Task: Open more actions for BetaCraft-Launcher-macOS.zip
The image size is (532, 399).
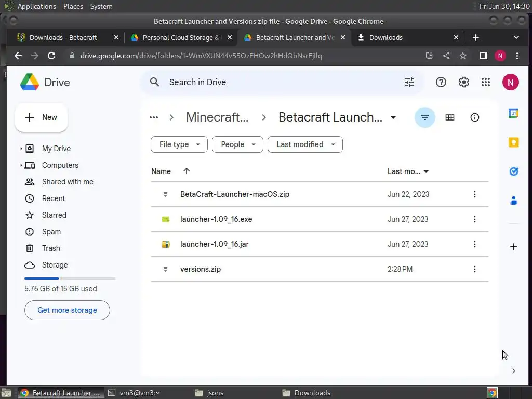Action: pos(474,194)
